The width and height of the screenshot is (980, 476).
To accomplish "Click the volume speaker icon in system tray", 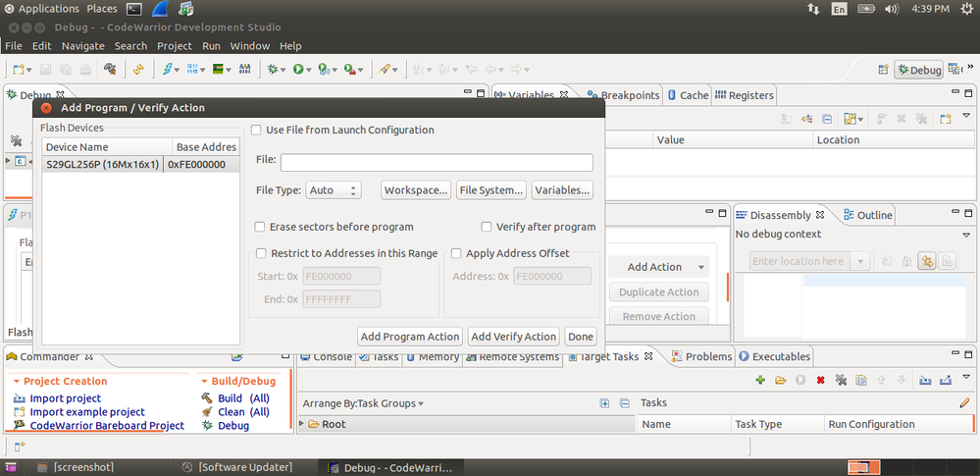I will 892,9.
